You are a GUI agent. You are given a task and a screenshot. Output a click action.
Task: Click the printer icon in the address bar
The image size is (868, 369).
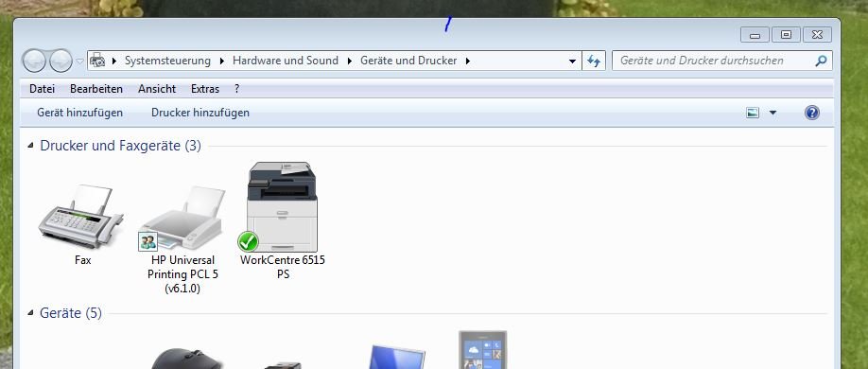(x=97, y=61)
